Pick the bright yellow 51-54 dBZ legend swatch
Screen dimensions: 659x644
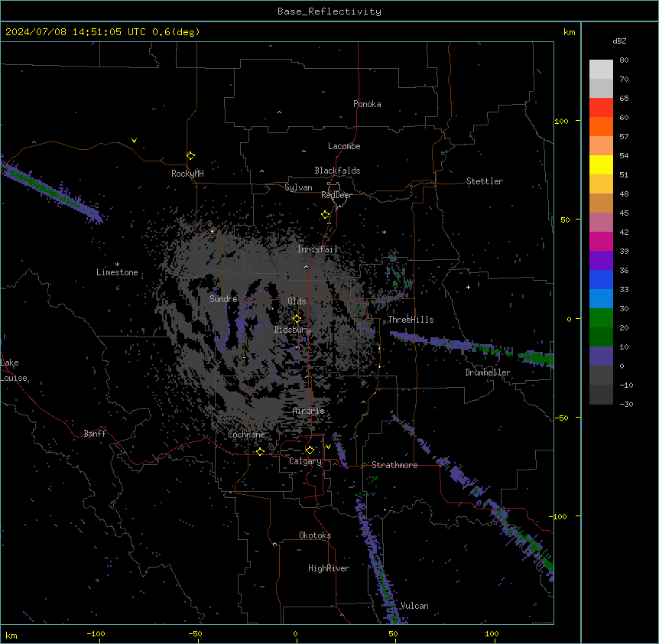(x=601, y=164)
